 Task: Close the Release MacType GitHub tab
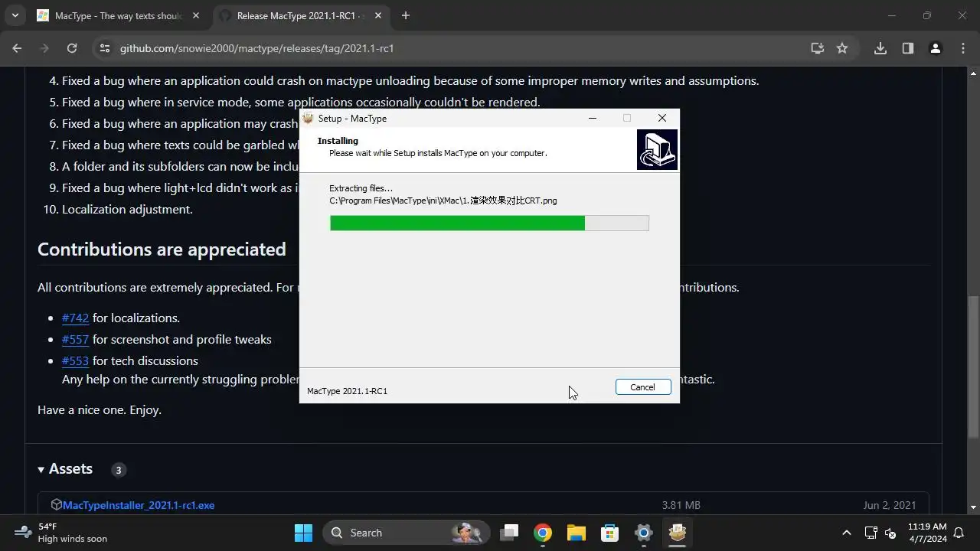(x=377, y=15)
